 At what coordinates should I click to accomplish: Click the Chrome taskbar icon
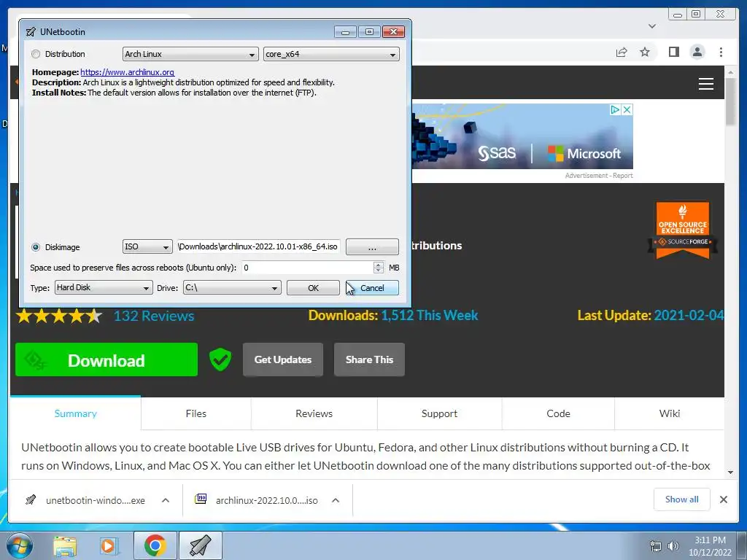[x=155, y=545]
